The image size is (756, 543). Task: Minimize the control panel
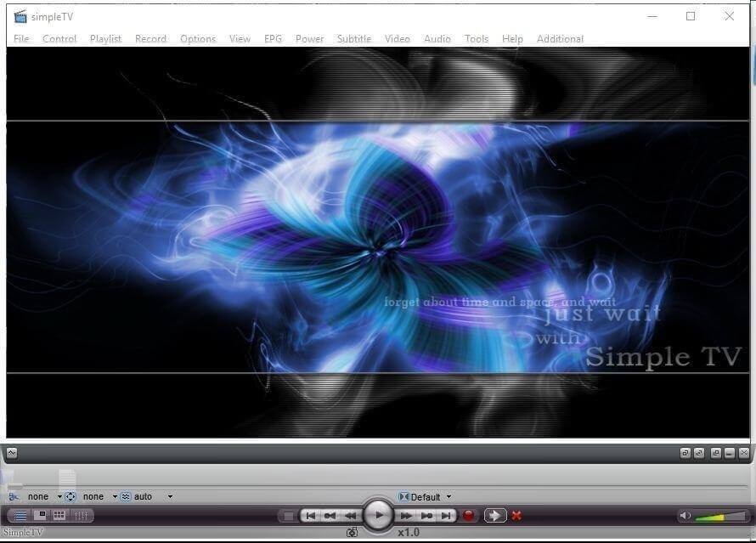730,453
